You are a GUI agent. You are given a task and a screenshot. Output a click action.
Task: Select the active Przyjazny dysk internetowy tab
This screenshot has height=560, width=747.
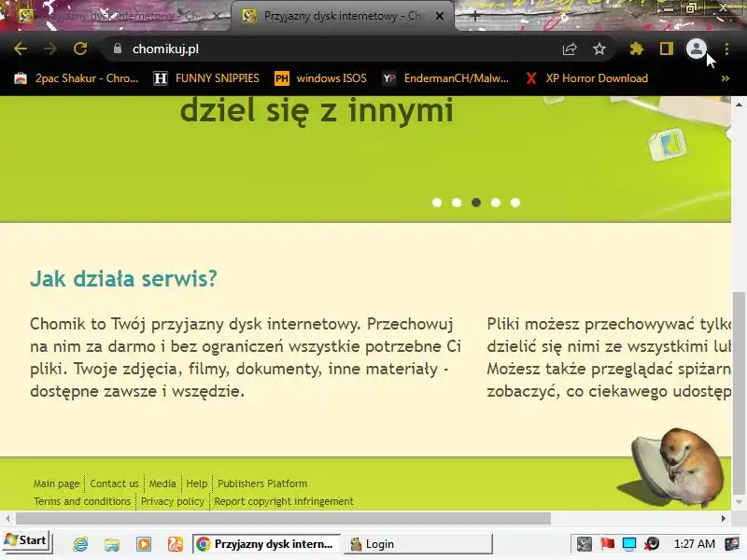coord(341,16)
